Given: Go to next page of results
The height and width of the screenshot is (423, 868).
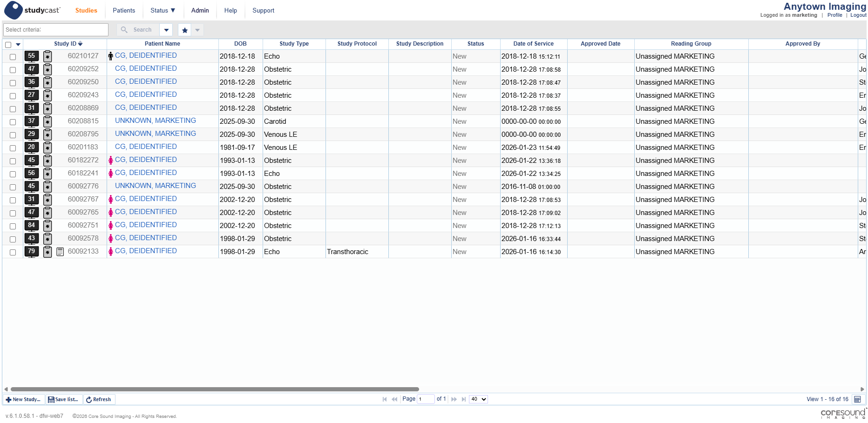Looking at the screenshot, I should coord(454,399).
